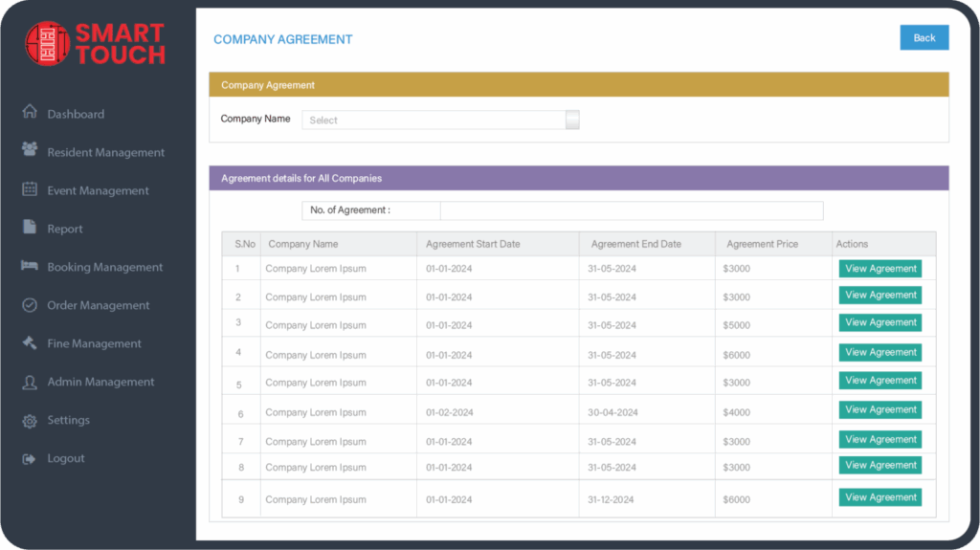Image resolution: width=980 pixels, height=550 pixels.
Task: View Agreement for the $5000 entry
Action: [880, 323]
